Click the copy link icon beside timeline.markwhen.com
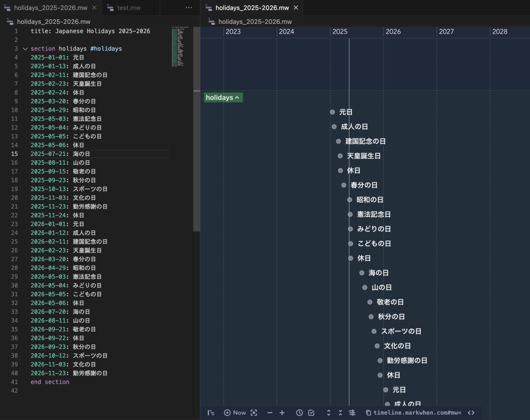Viewport: 530px width, 420px height. 368,413
